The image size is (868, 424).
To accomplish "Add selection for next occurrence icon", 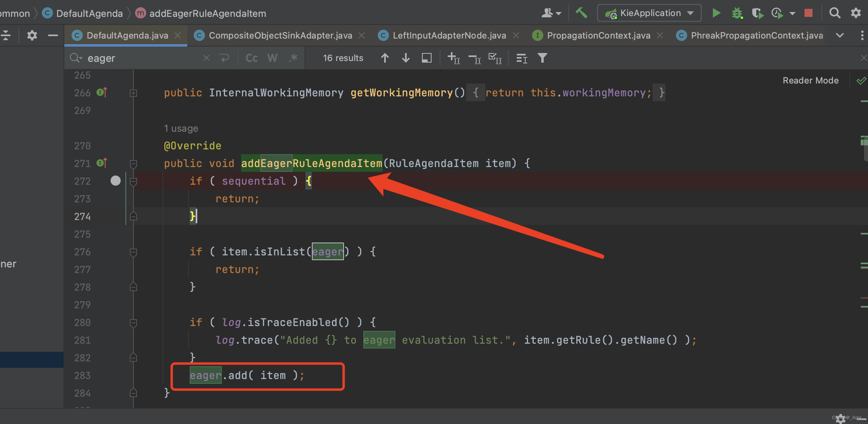I will (454, 58).
